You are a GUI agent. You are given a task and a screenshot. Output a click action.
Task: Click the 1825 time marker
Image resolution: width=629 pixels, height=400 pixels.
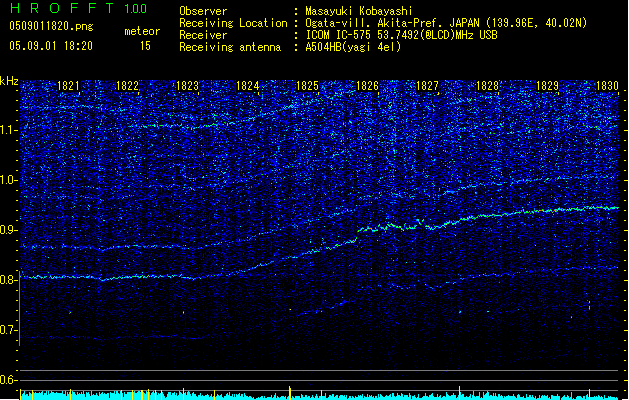[x=307, y=86]
